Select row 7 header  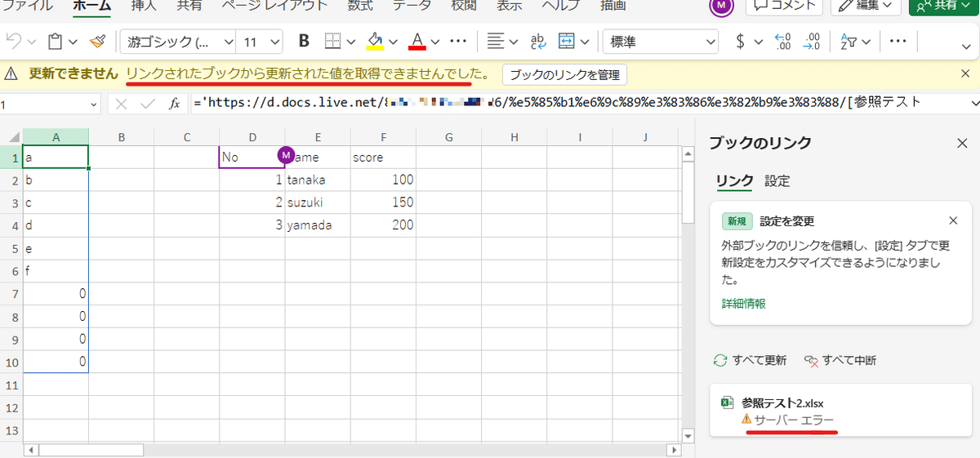[x=11, y=292]
